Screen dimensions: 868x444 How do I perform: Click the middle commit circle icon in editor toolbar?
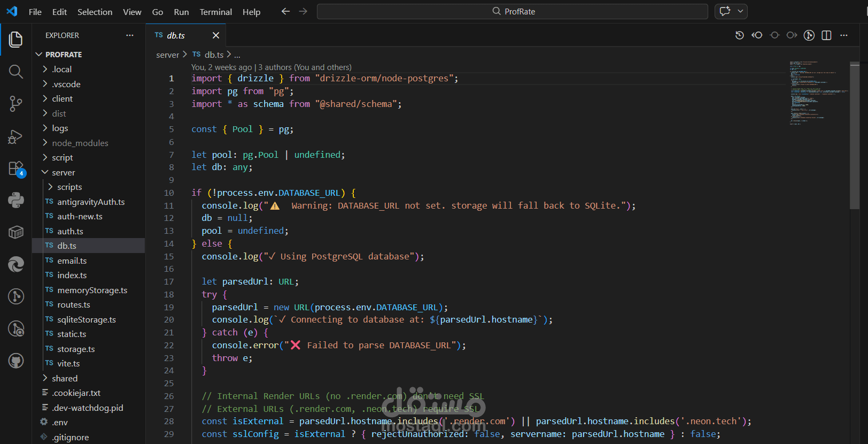(x=774, y=35)
